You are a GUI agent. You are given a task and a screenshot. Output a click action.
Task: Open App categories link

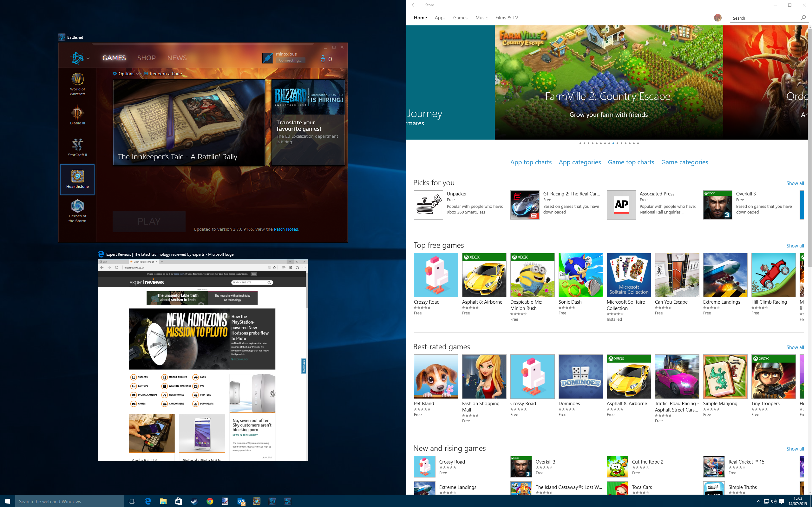tap(580, 162)
